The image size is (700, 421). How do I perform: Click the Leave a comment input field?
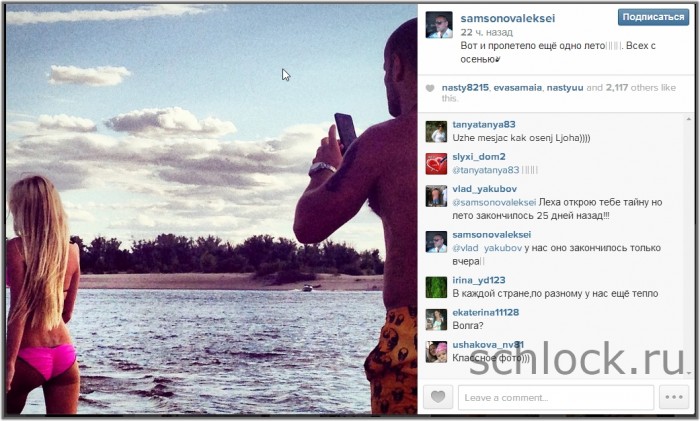point(556,397)
